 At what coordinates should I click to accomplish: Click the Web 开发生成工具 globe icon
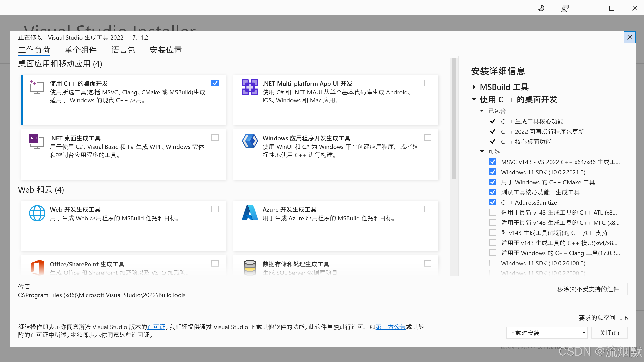(x=37, y=213)
